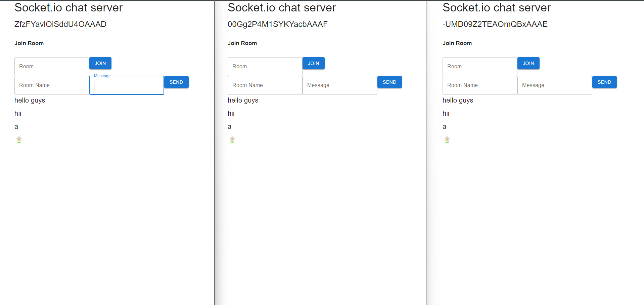Screen dimensions: 644x305
Task: Click the flower emoji in middle window
Action: 232,140
